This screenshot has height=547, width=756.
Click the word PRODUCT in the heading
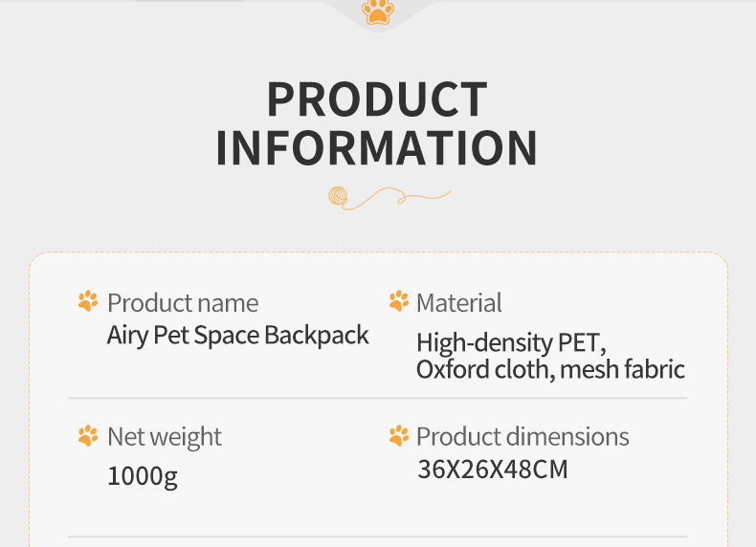(377, 99)
